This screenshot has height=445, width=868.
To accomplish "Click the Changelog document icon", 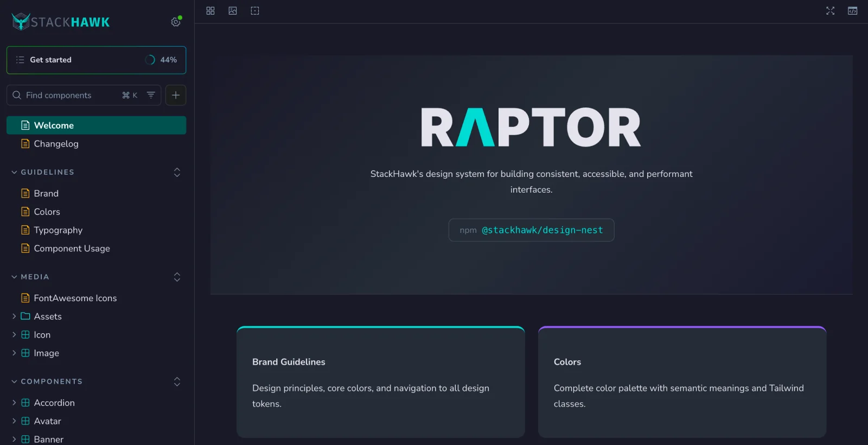I will (x=25, y=144).
